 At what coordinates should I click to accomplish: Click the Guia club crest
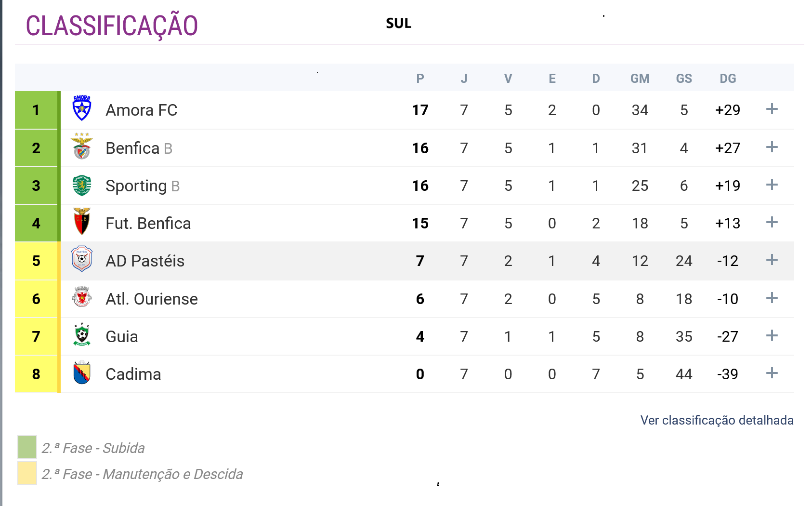click(82, 335)
